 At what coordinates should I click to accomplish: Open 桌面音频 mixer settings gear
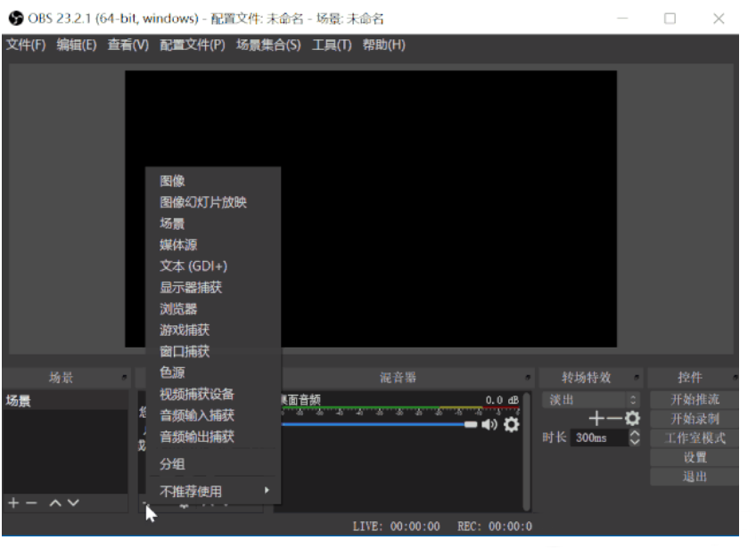(510, 426)
